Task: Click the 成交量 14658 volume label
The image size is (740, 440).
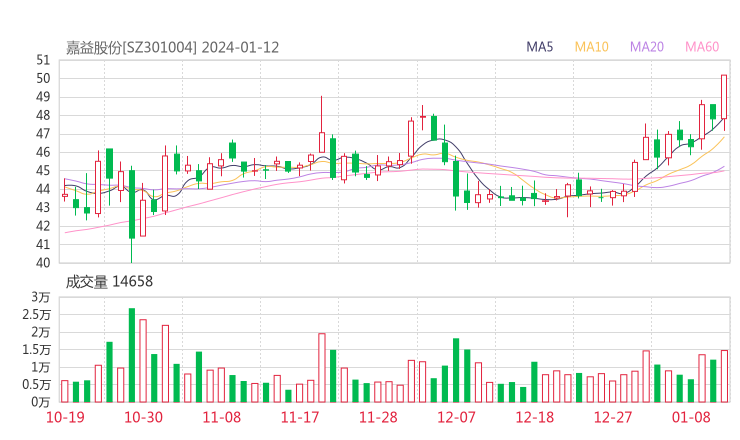Action: point(109,282)
